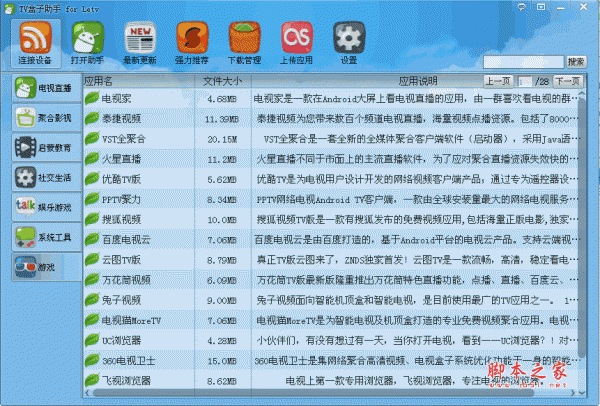Click the leaf icon beside 优酷TV版
Viewport: 600px width, 406px height.
pyautogui.click(x=92, y=179)
